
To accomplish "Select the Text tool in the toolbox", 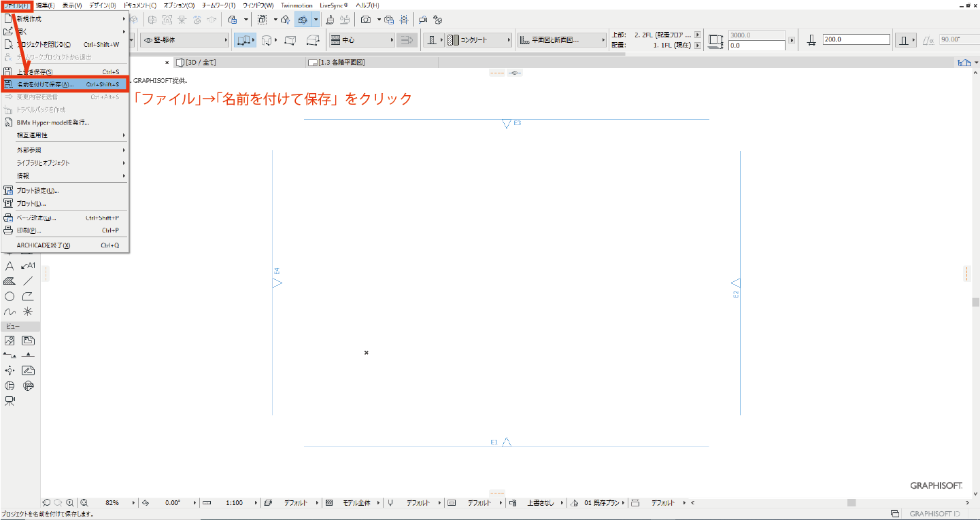I will (10, 266).
